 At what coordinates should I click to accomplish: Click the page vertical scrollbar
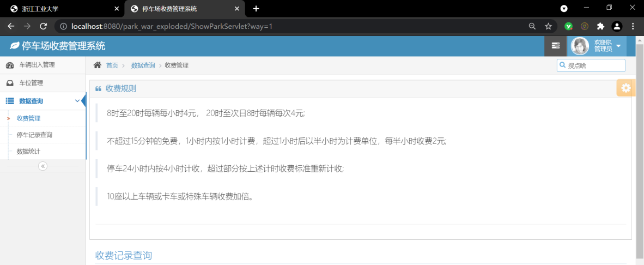click(x=640, y=150)
